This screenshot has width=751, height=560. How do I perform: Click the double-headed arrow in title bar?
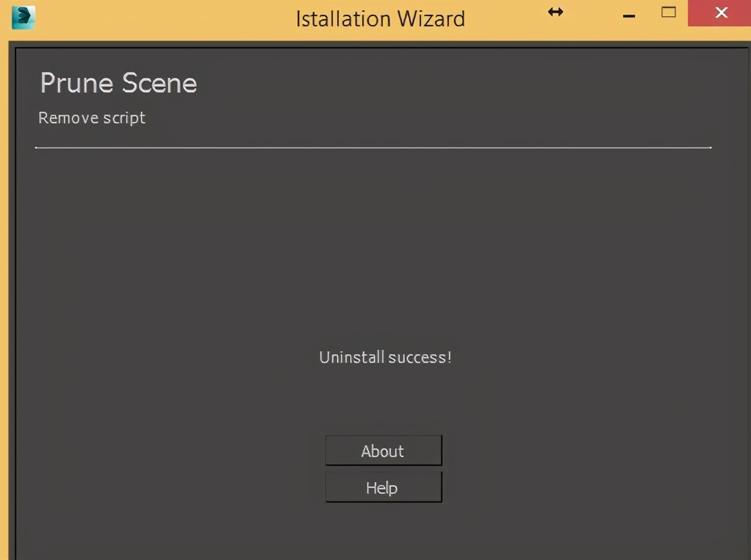tap(556, 12)
